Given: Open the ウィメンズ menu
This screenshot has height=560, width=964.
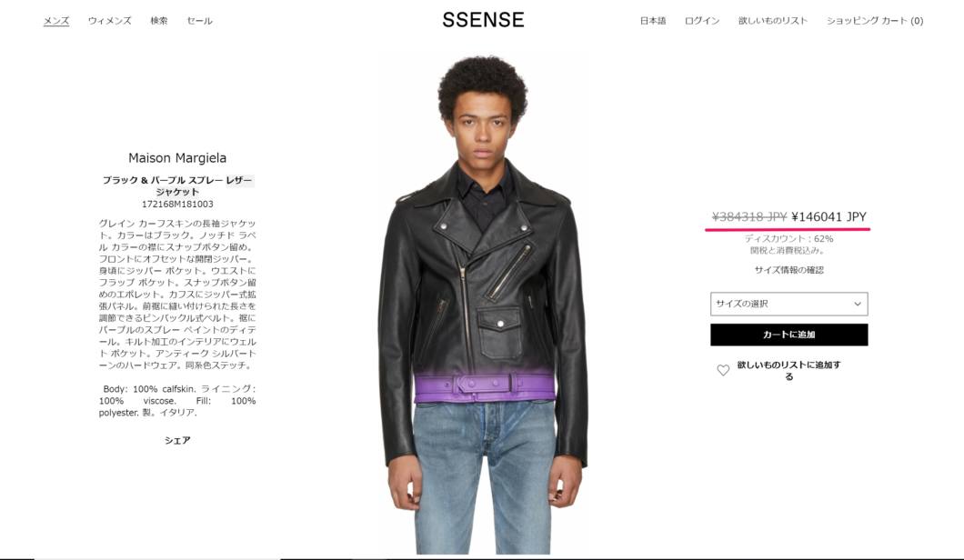Looking at the screenshot, I should pyautogui.click(x=109, y=21).
